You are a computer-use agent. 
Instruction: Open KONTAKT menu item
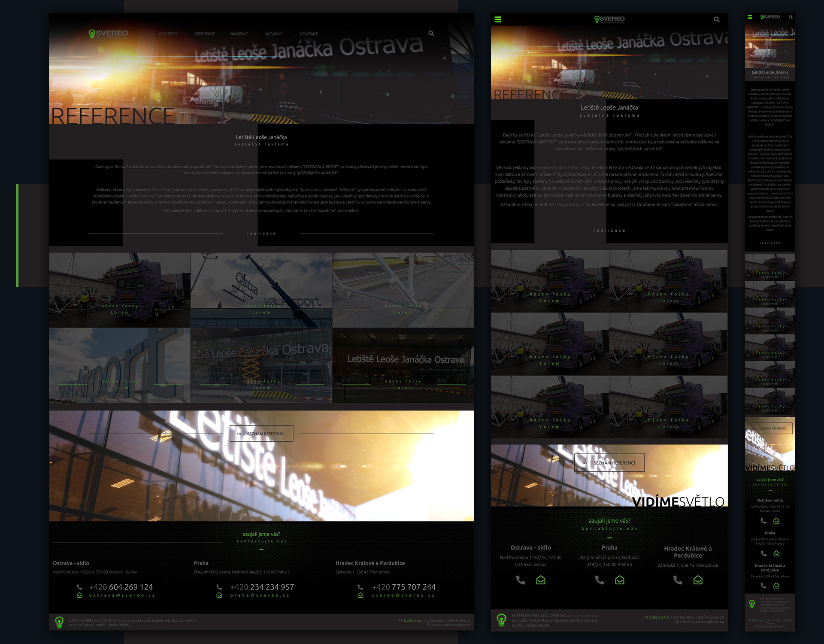309,34
